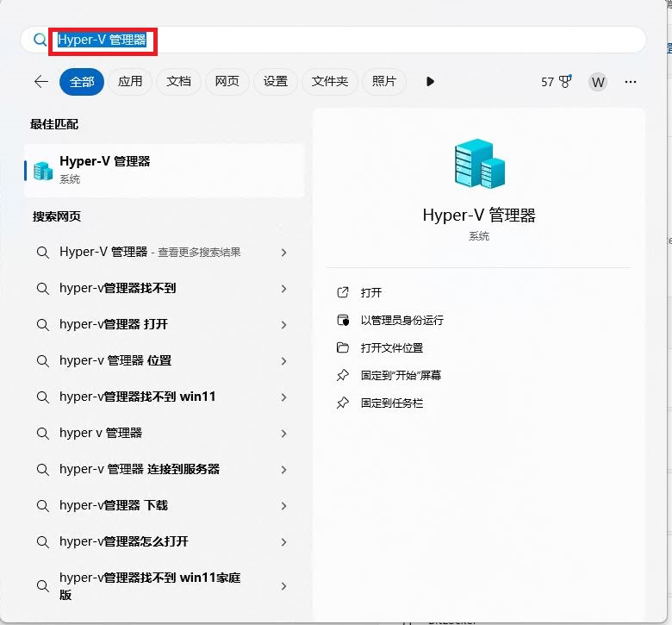672x625 pixels.
Task: Expand chevron for hyper-v管理器 打开 row
Action: 283,325
